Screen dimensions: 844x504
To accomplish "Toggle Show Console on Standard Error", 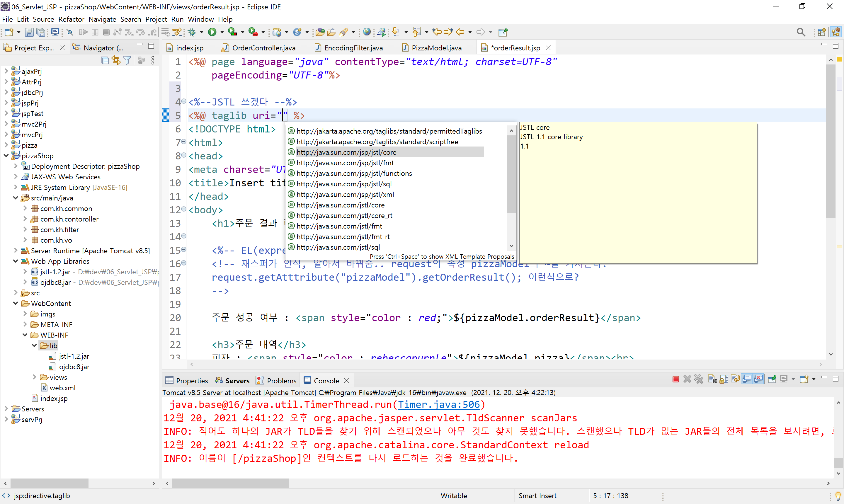I will (x=758, y=379).
